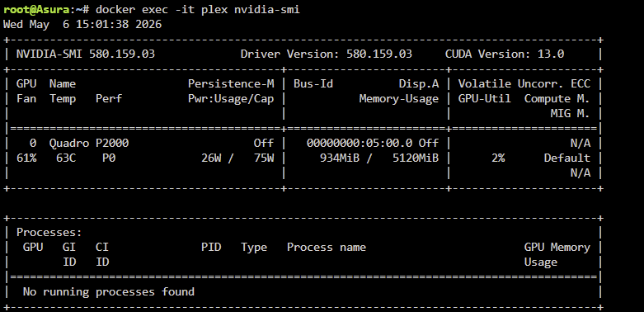This screenshot has height=312, width=644.
Task: Click the P0 performance state
Action: (109, 158)
